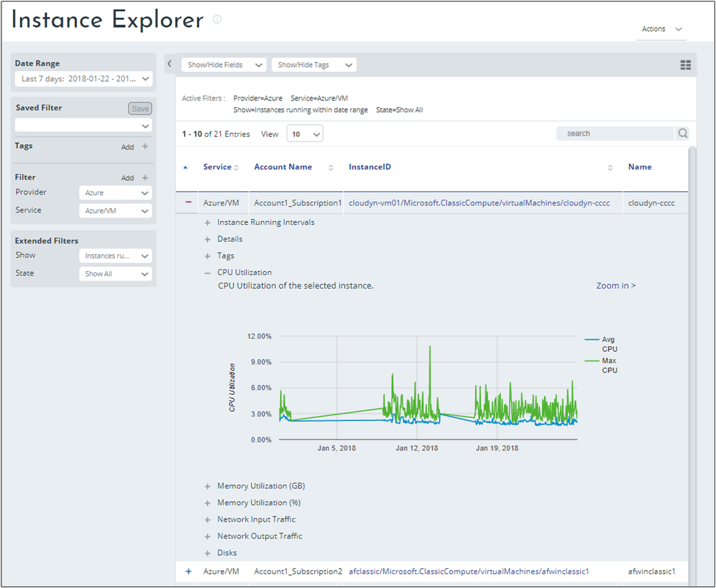Open the cloudyn-vm01 InstanceID link

[x=479, y=203]
